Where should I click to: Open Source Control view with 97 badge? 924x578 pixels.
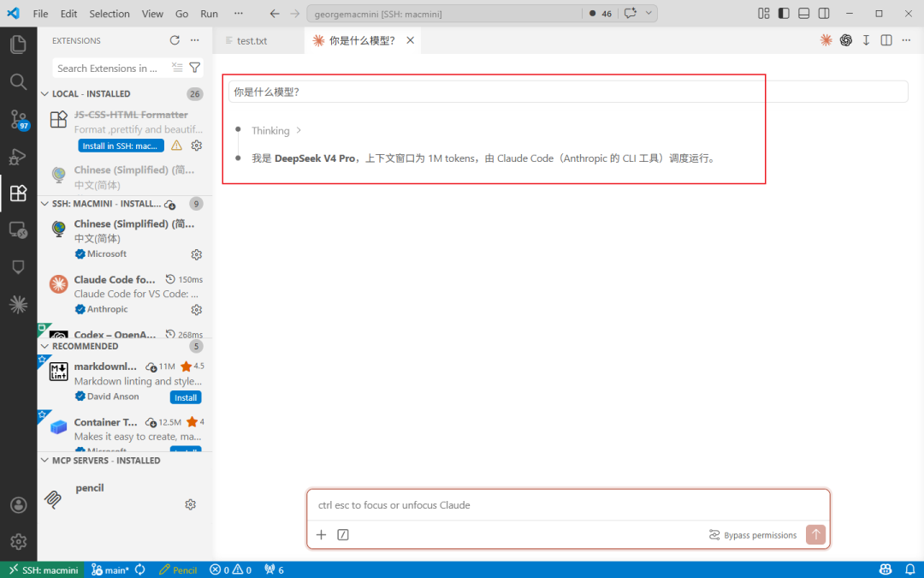(x=18, y=119)
